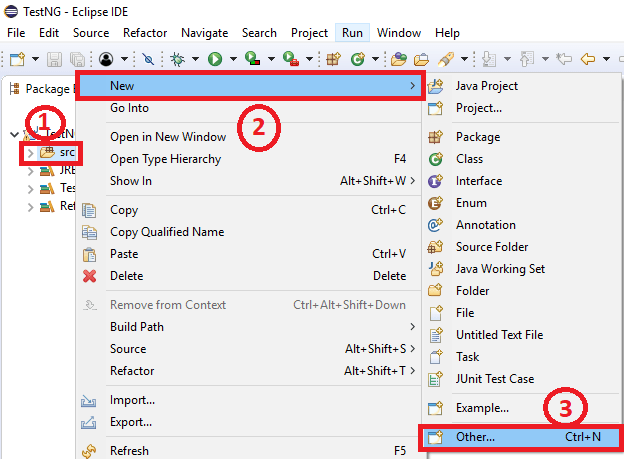The width and height of the screenshot is (624, 459).
Task: Click the New Java Package toolbar icon
Action: [333, 59]
